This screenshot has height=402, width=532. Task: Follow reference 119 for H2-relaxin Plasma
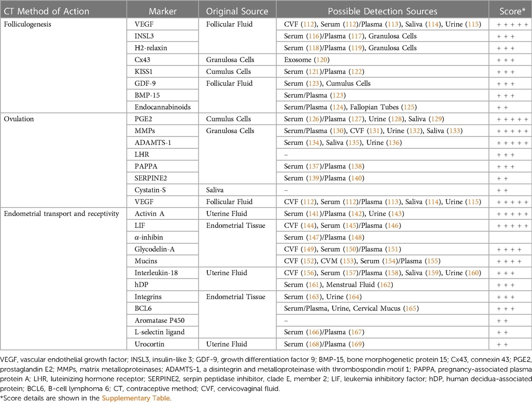tap(354, 48)
